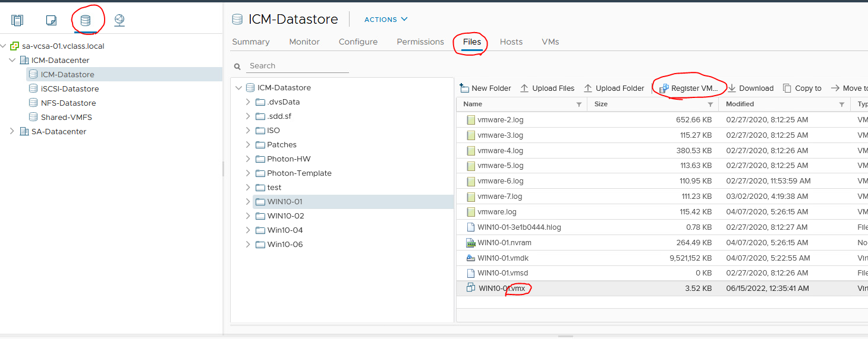Open the Modified column filter icon
Image resolution: width=868 pixels, height=339 pixels.
point(842,104)
